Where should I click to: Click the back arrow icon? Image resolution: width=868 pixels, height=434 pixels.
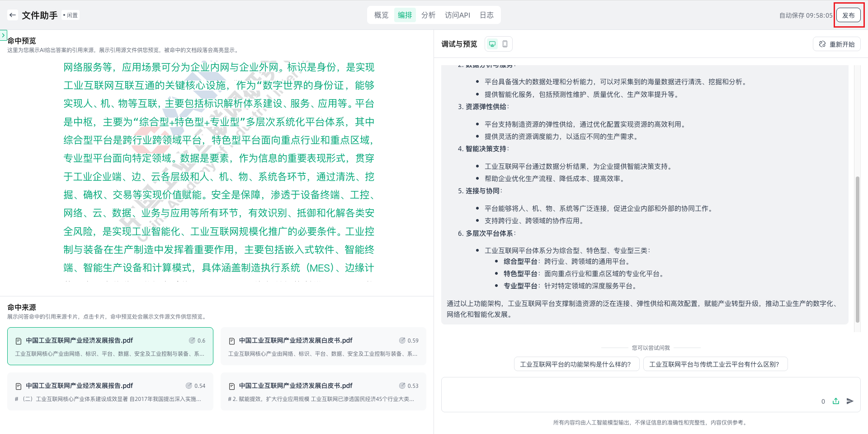coord(13,15)
